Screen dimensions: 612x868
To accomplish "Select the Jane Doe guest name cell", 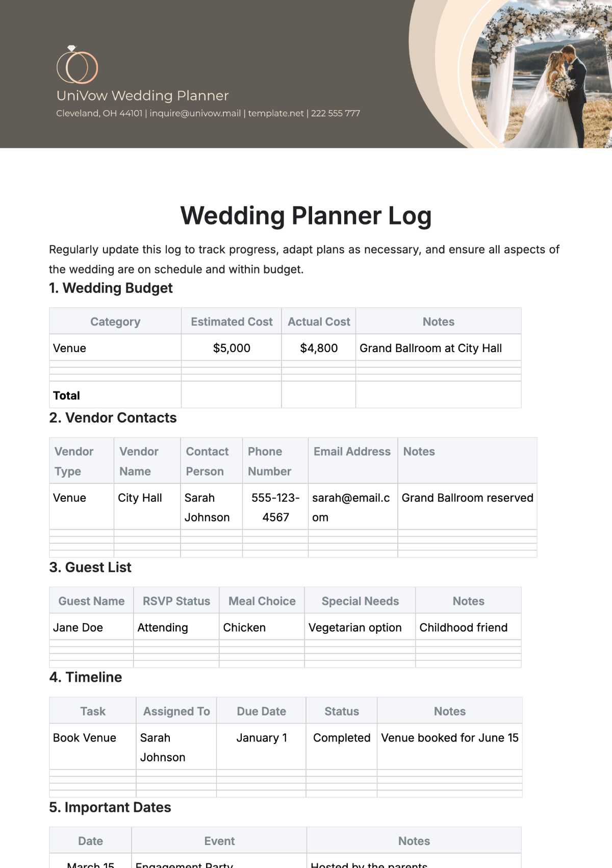I will 91,627.
